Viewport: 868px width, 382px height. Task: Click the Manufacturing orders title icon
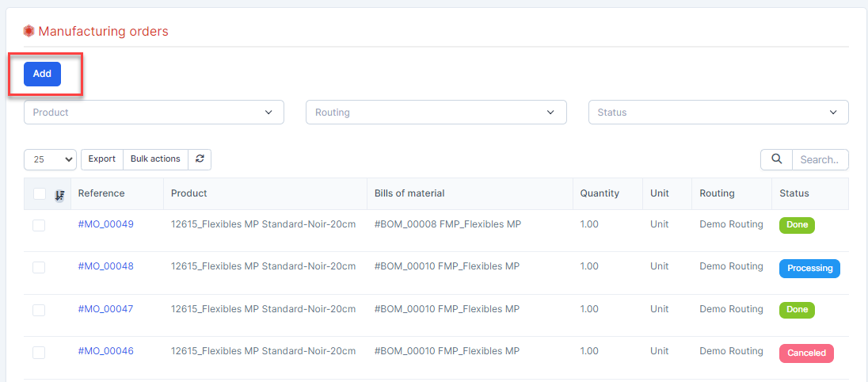(x=29, y=32)
